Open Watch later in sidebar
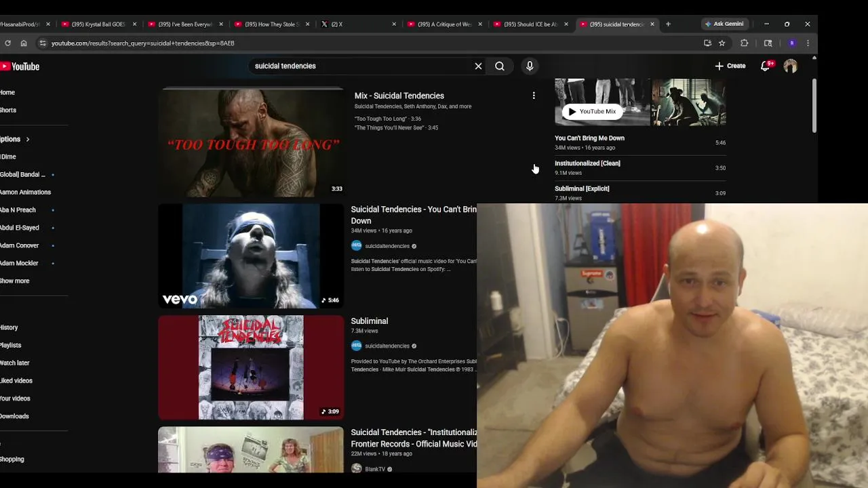868x488 pixels. (x=15, y=363)
